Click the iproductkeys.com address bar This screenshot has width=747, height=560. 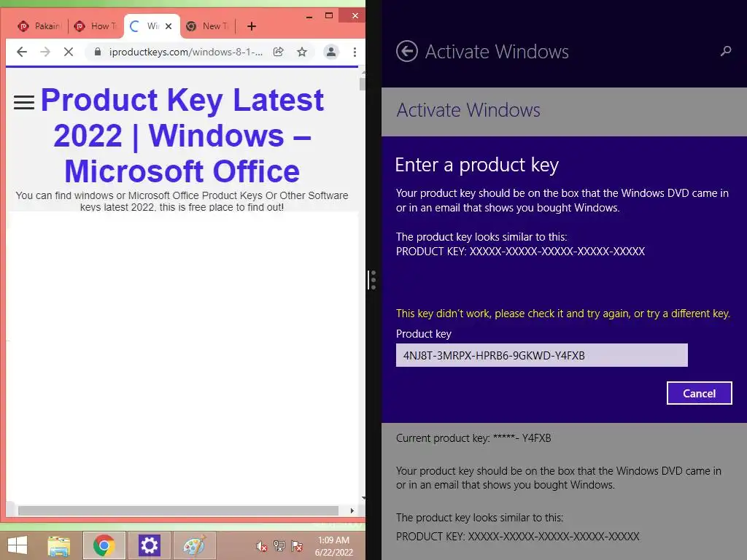tap(186, 52)
